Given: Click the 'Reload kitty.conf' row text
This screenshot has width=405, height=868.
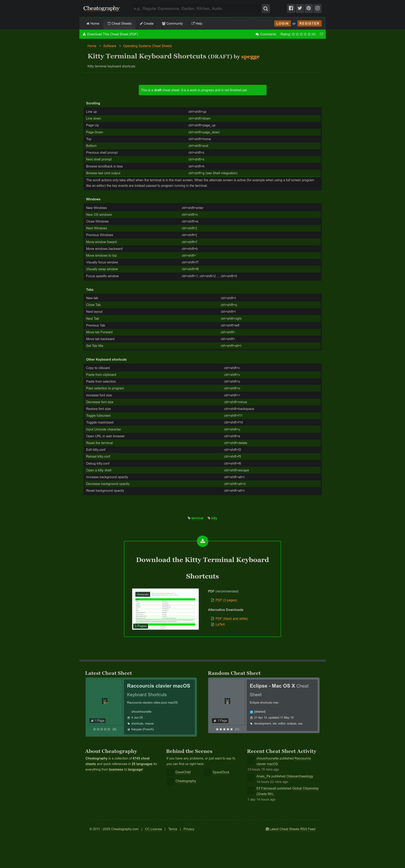Looking at the screenshot, I should [x=98, y=456].
